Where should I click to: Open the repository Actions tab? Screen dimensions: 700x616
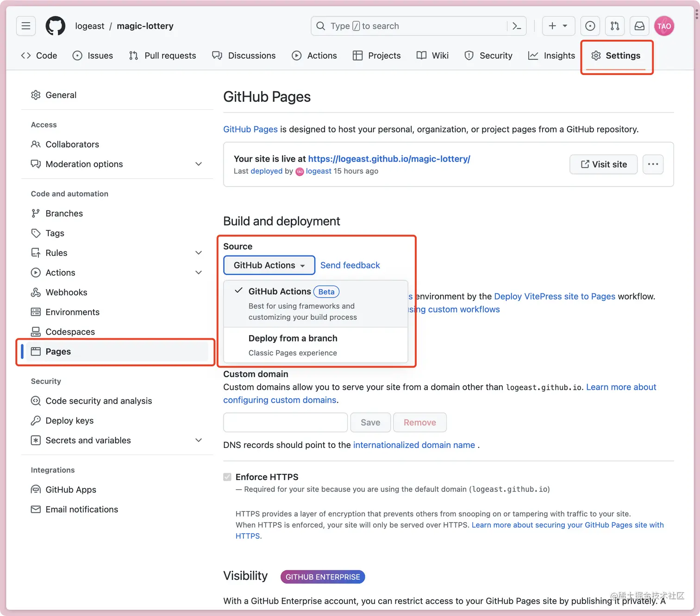(314, 56)
